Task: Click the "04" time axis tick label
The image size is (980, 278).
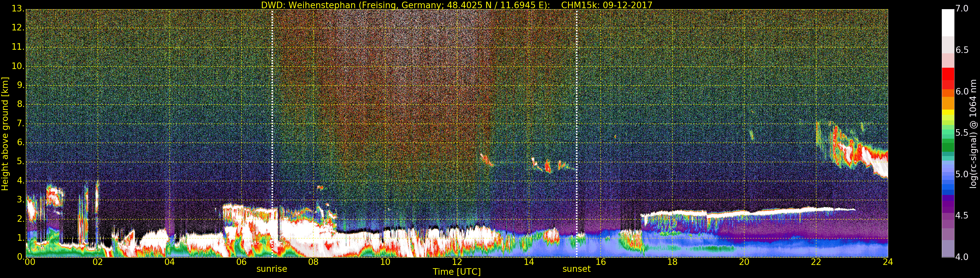Action: (x=170, y=262)
